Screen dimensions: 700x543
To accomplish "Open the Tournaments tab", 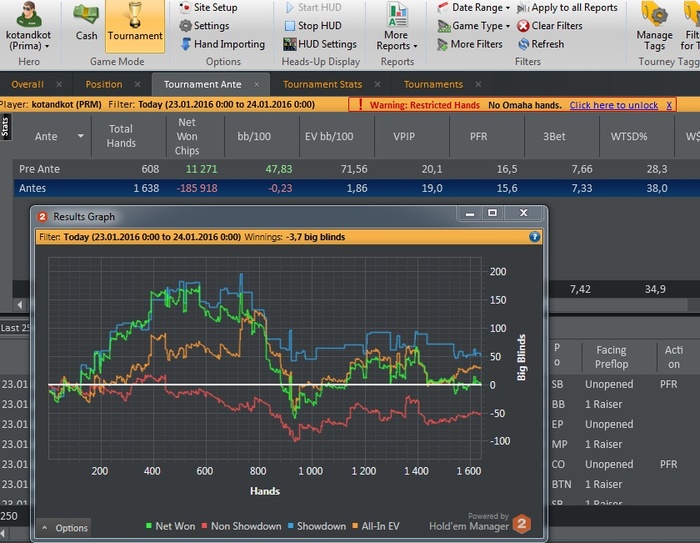I will [433, 84].
